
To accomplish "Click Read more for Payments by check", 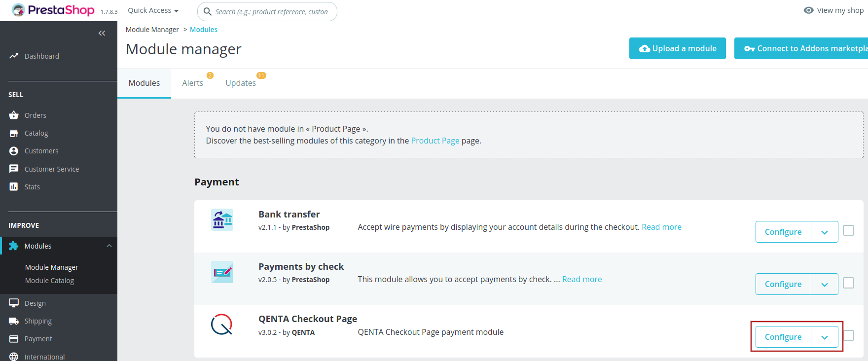I will pos(582,279).
